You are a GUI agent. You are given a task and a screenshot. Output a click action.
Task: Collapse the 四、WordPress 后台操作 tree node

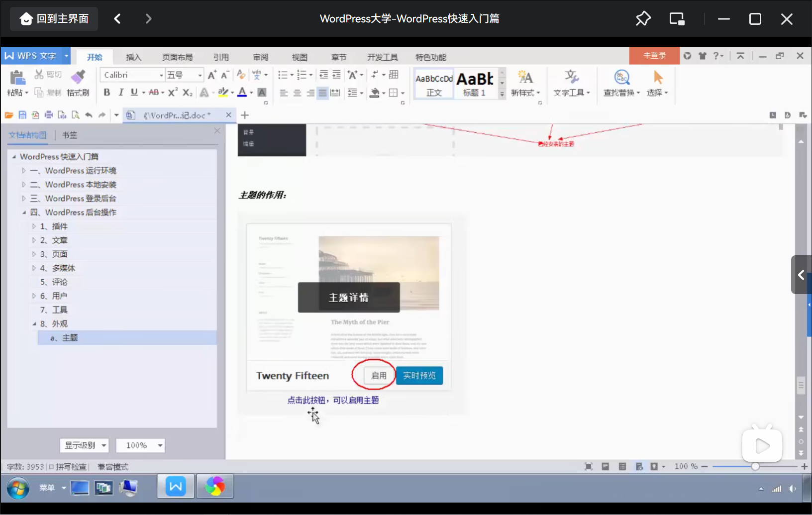[23, 212]
